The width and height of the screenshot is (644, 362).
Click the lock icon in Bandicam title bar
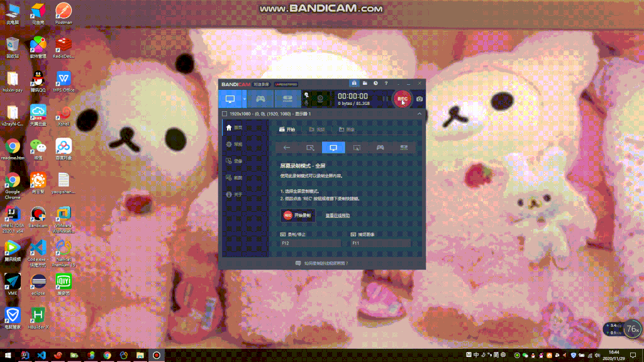pyautogui.click(x=354, y=84)
